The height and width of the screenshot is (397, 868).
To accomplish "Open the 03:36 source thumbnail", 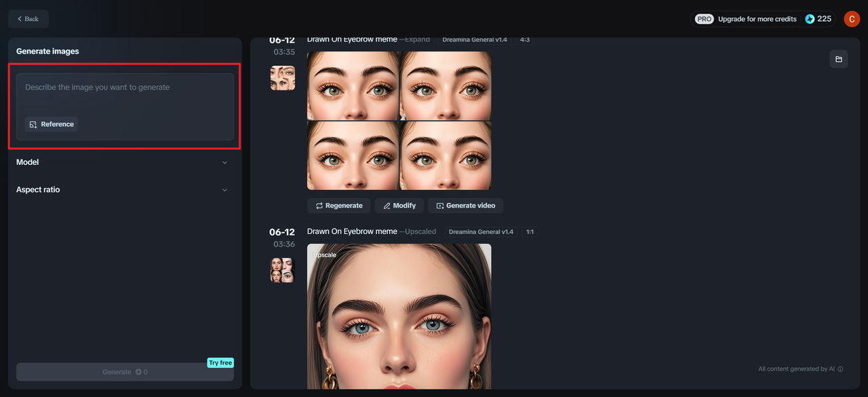I will point(283,270).
